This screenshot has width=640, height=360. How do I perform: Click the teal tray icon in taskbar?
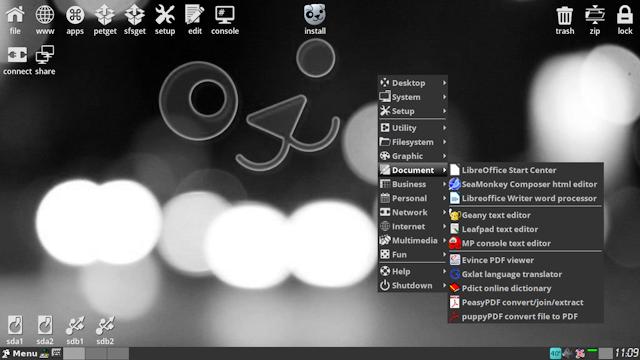point(556,353)
